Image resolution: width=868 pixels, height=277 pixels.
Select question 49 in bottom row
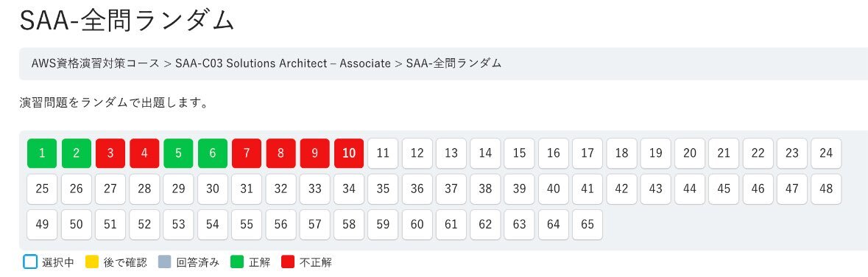point(42,225)
